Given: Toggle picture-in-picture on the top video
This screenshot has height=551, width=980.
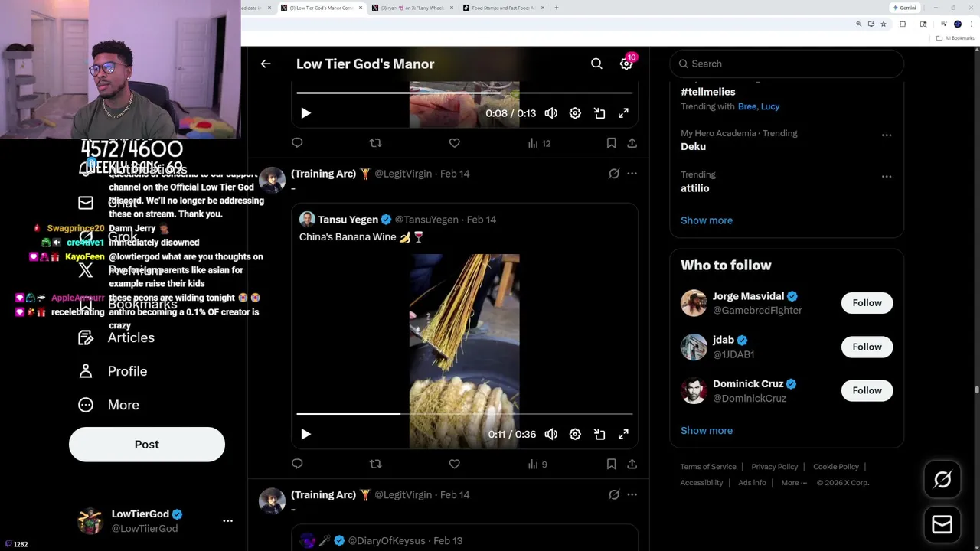Looking at the screenshot, I should 599,113.
